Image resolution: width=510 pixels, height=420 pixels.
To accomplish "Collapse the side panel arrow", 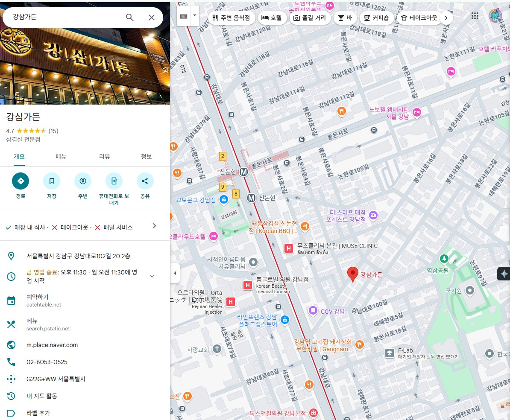I will [x=175, y=273].
